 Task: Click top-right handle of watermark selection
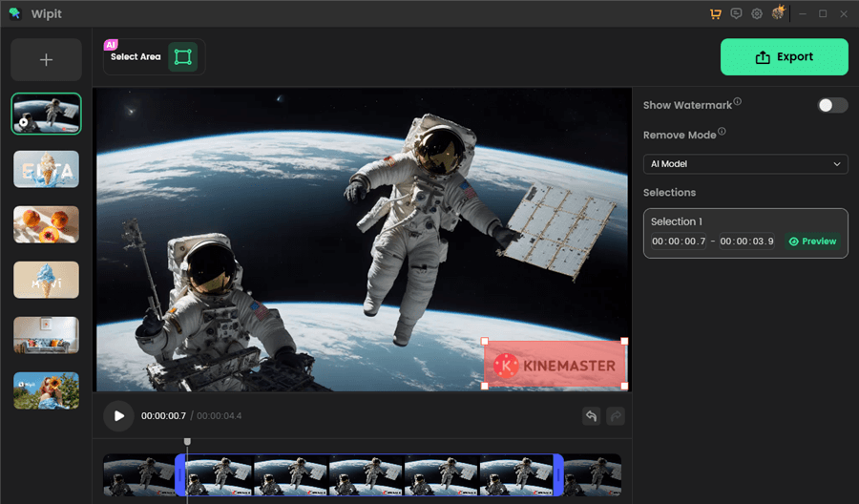(624, 342)
